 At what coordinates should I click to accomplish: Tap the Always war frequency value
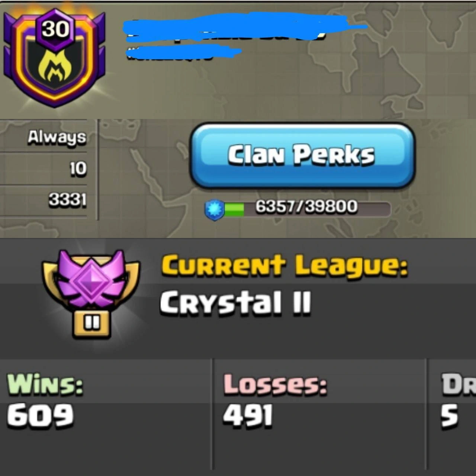point(57,138)
